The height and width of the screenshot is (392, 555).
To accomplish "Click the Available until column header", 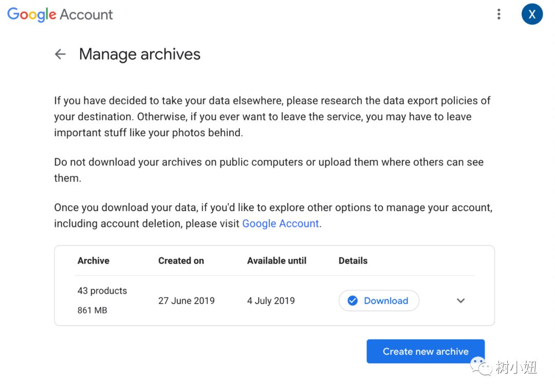I will [x=277, y=261].
